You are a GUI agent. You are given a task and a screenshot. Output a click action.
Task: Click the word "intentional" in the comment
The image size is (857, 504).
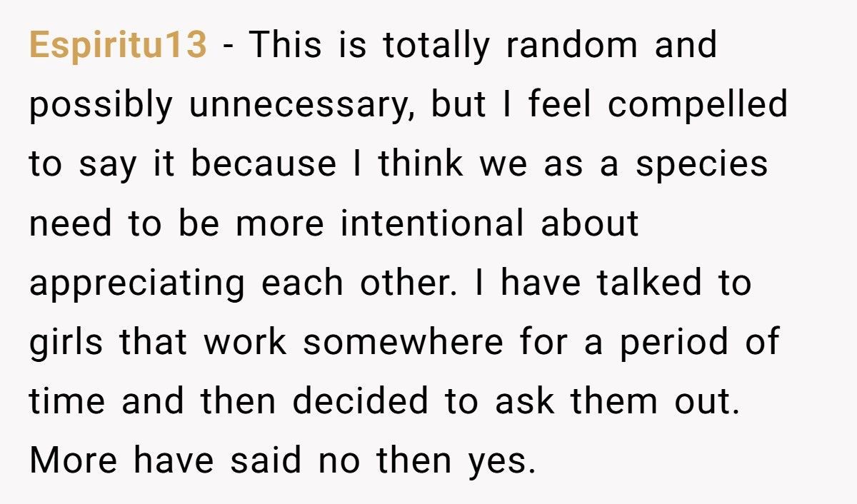(432, 223)
